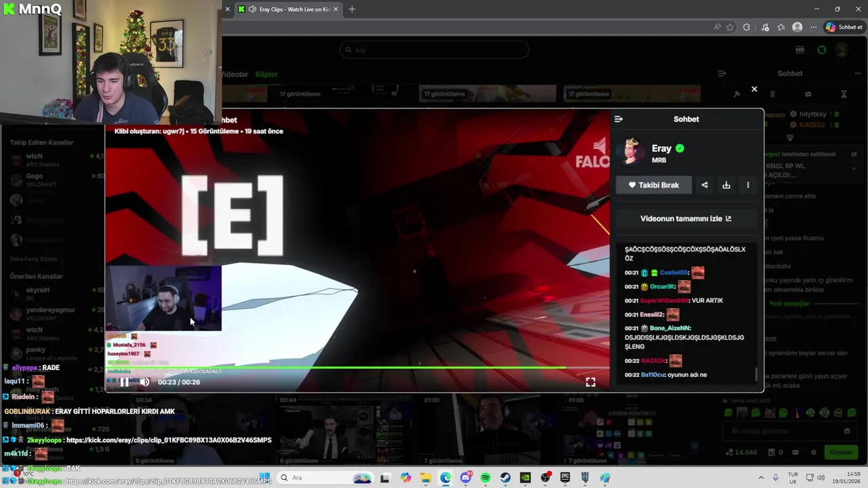This screenshot has height=488, width=868.
Task: Switch to the Klipler tab
Action: (x=267, y=75)
